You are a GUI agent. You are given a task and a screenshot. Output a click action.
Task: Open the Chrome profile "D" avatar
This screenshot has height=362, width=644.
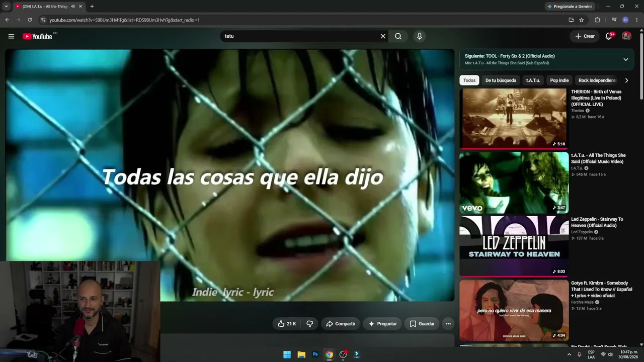pyautogui.click(x=625, y=20)
